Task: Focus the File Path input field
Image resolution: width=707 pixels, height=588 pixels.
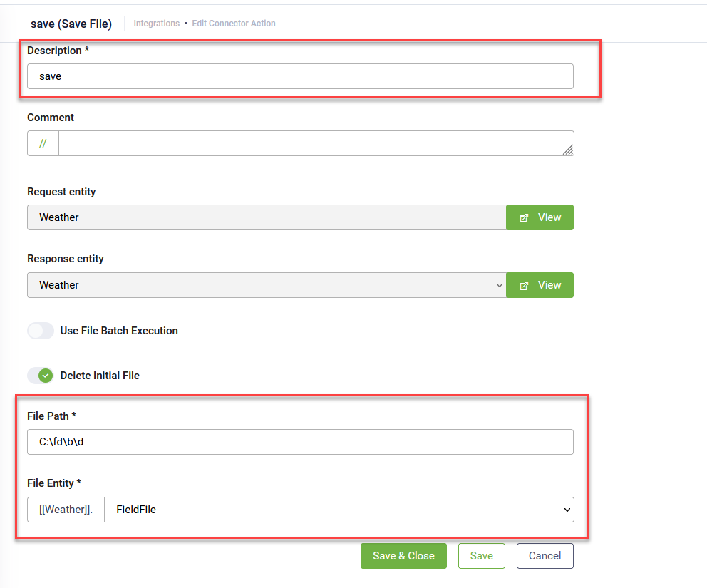Action: coord(300,442)
